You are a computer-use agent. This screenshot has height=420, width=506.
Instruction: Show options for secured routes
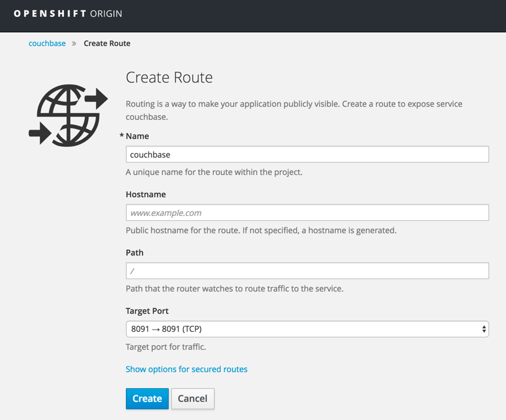[187, 369]
